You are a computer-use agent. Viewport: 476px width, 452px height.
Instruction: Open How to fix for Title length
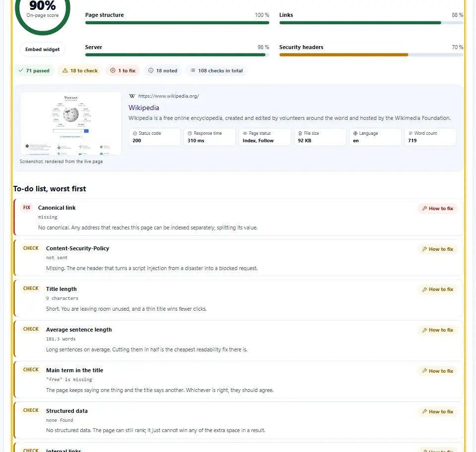tap(437, 289)
